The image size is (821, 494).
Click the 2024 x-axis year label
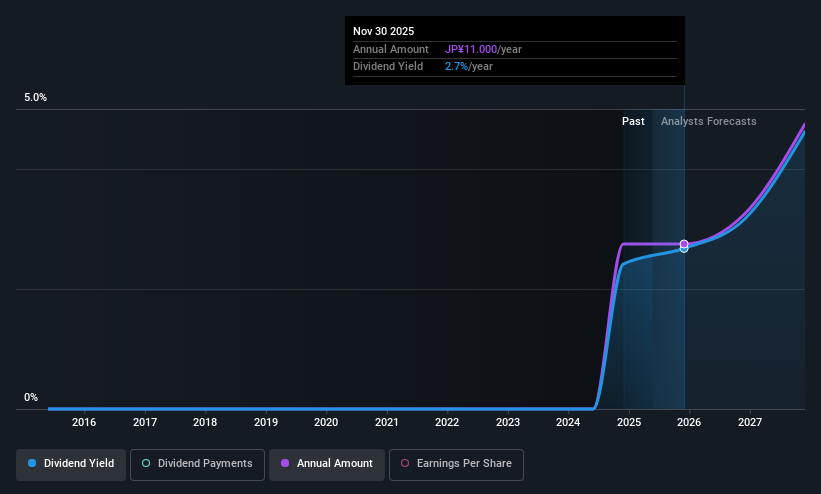click(568, 422)
